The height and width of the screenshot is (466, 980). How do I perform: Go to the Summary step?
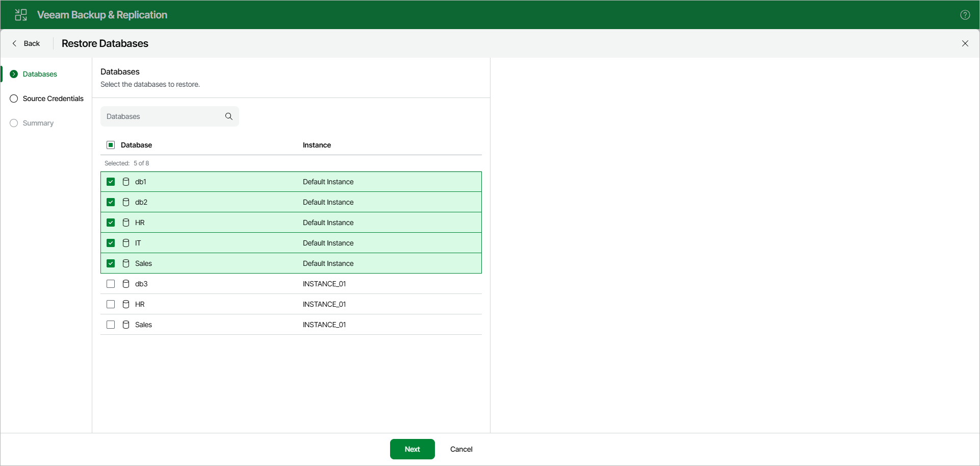tap(38, 123)
